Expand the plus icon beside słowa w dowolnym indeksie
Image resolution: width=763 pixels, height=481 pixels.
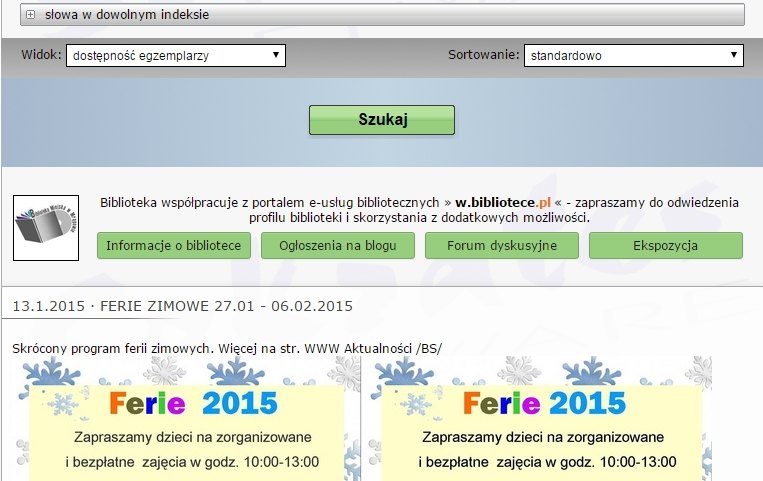point(31,15)
